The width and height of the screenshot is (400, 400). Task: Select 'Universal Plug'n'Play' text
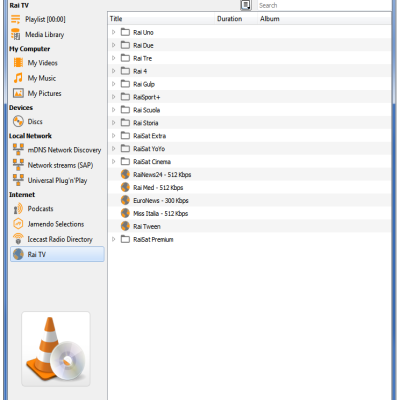(57, 180)
